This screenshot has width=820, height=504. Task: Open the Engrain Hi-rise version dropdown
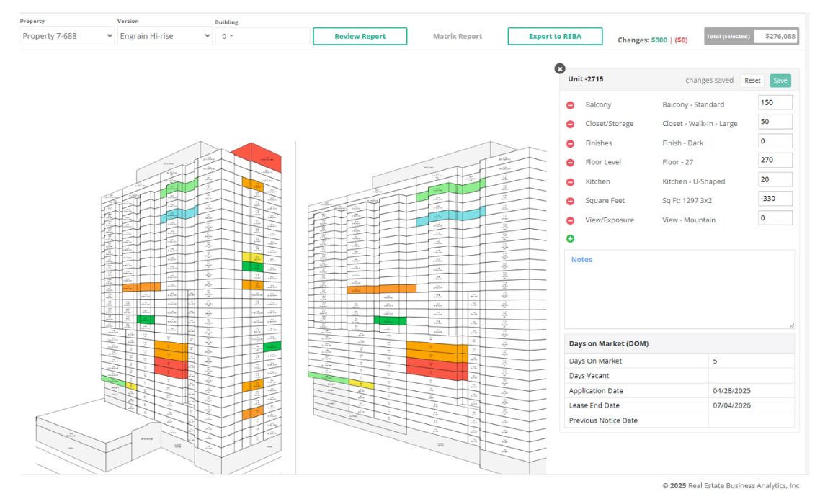click(165, 36)
